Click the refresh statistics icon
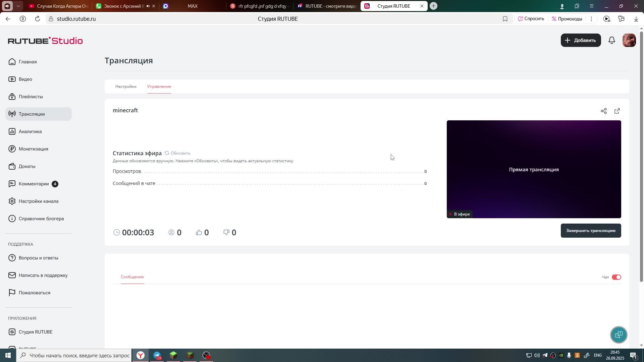The image size is (644, 362). 167,153
